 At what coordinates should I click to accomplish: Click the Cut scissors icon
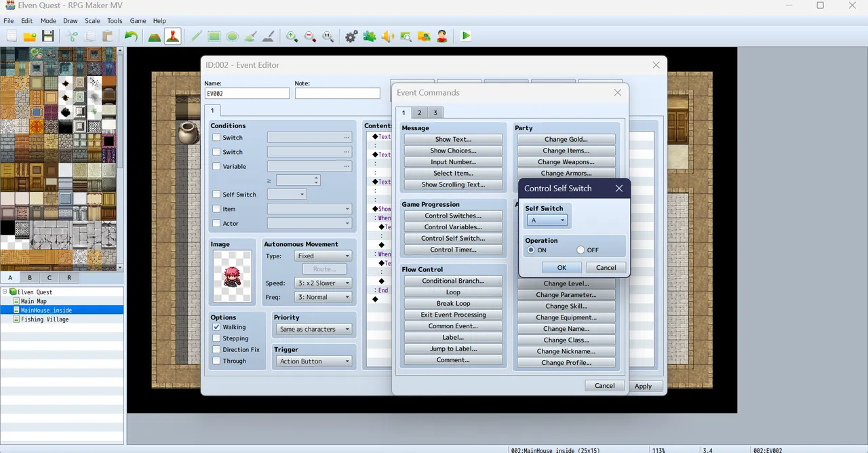(72, 37)
